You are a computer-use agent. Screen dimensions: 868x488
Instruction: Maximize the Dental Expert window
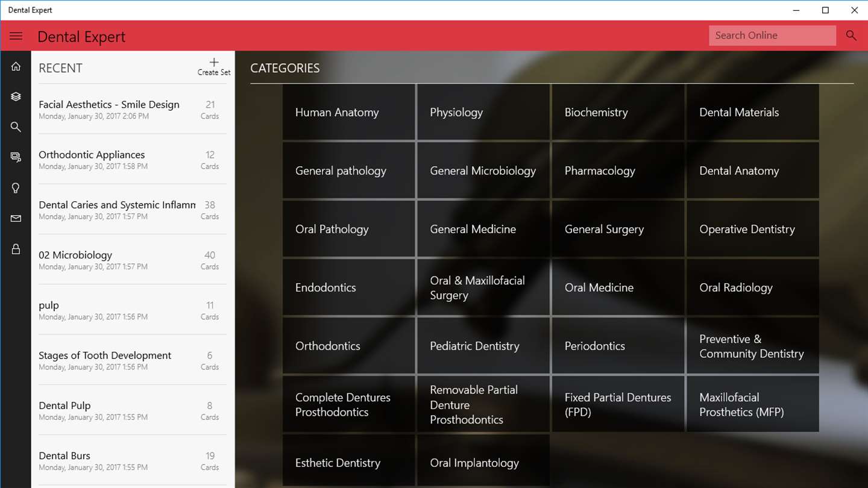pos(826,10)
